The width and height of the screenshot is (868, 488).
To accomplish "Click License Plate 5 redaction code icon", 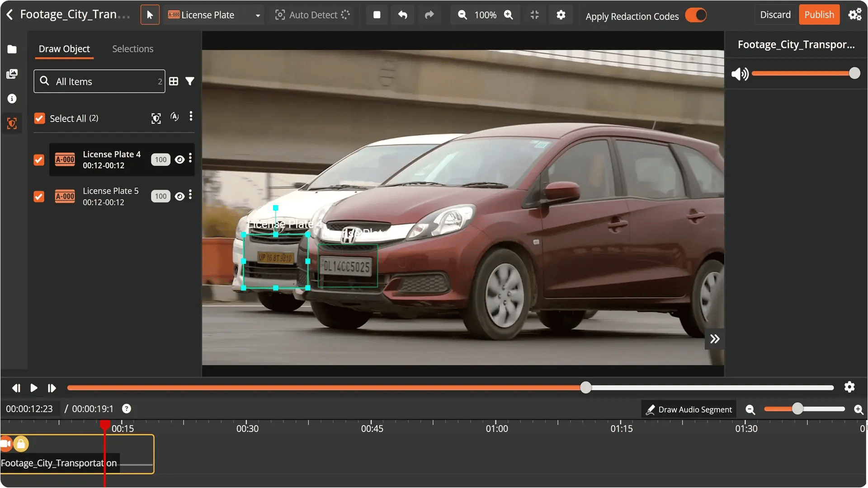I will [65, 197].
